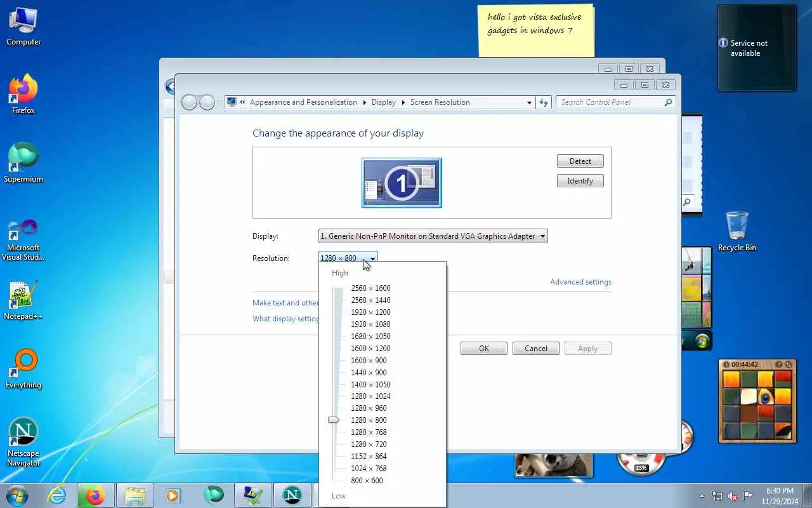812x508 pixels.
Task: Set resolution to 2560 × 1600
Action: (370, 288)
